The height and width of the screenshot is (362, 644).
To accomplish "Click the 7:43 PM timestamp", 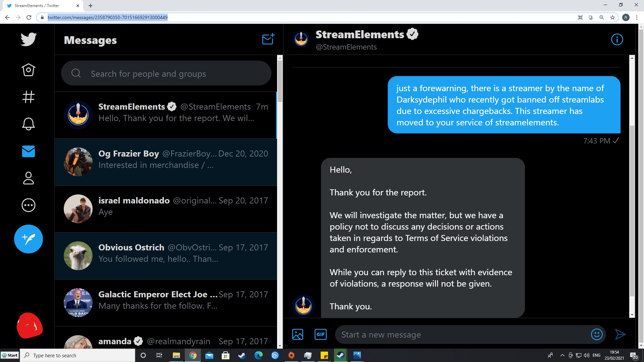I will tap(596, 141).
